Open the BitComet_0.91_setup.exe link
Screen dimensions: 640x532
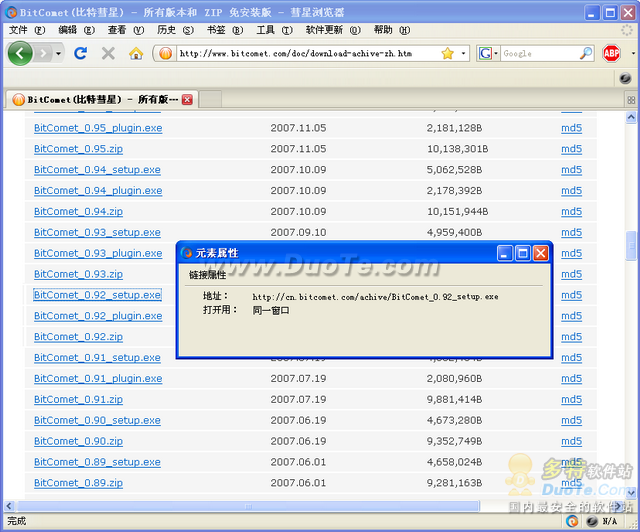pos(97,357)
